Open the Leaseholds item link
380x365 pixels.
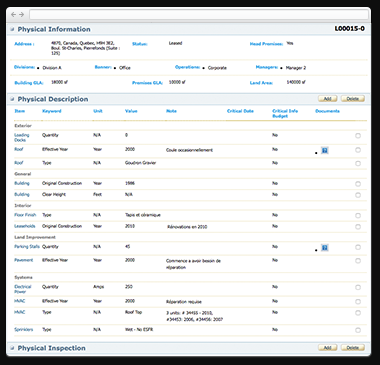point(25,226)
